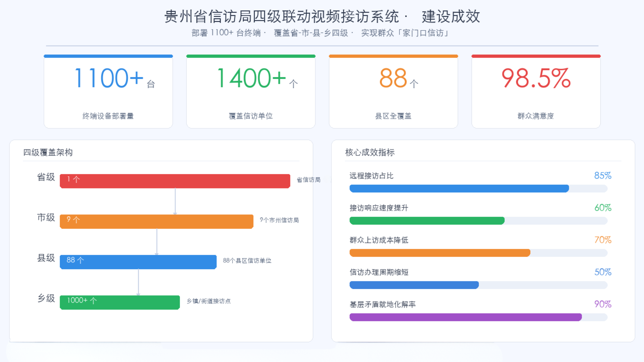644x362 pixels.
Task: Click the 终端设备部署量 caption
Action: 108,116
